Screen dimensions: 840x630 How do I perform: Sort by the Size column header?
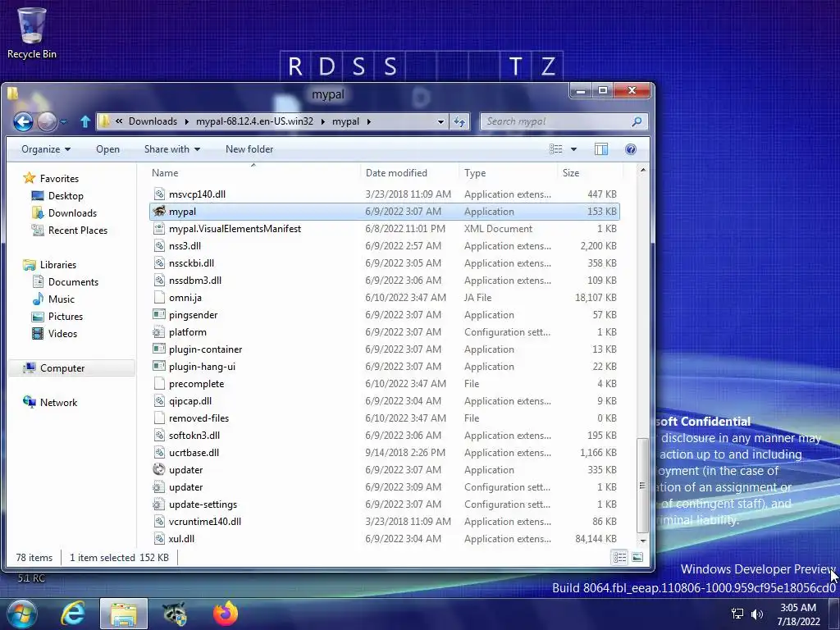591,173
